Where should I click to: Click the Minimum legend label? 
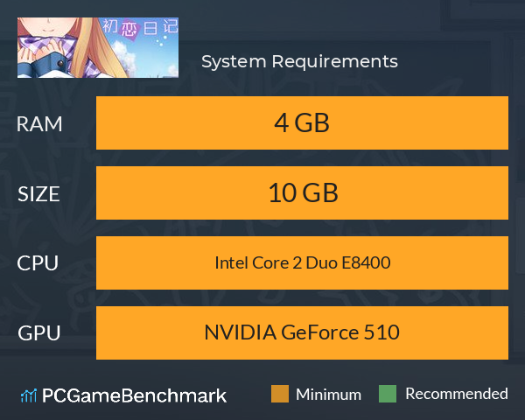[x=328, y=395]
